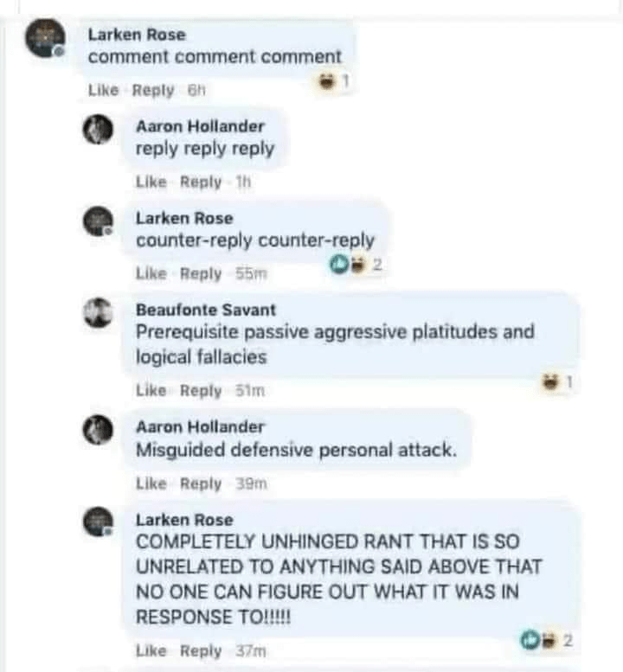
Task: Open reactions on the counter-reply comment
Action: click(x=355, y=265)
